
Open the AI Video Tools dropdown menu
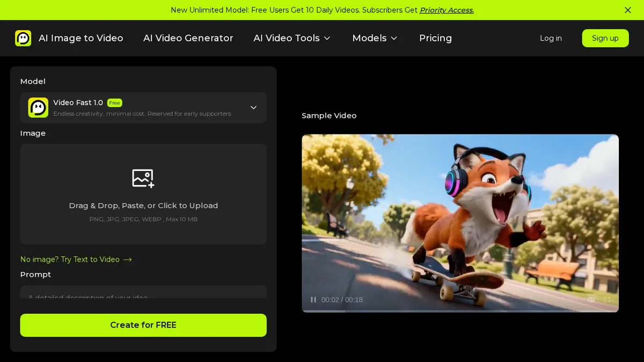coord(292,38)
